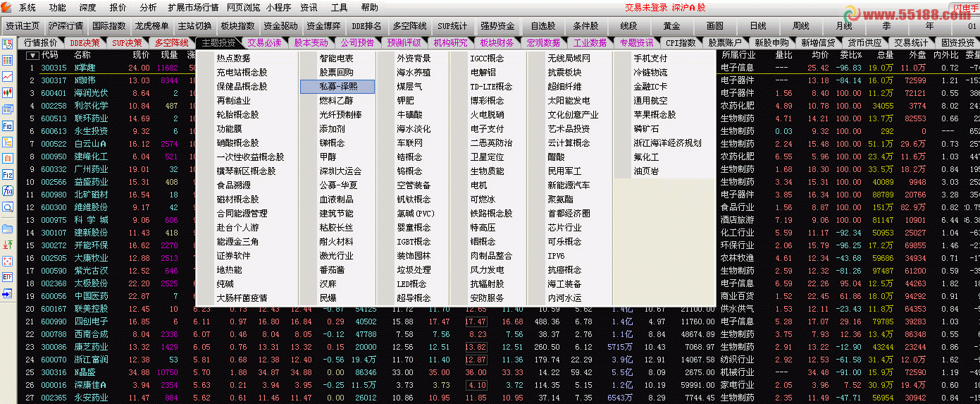Image resolution: width=980 pixels, height=404 pixels.
Task: Click the F10 company info icon
Action: point(8,126)
